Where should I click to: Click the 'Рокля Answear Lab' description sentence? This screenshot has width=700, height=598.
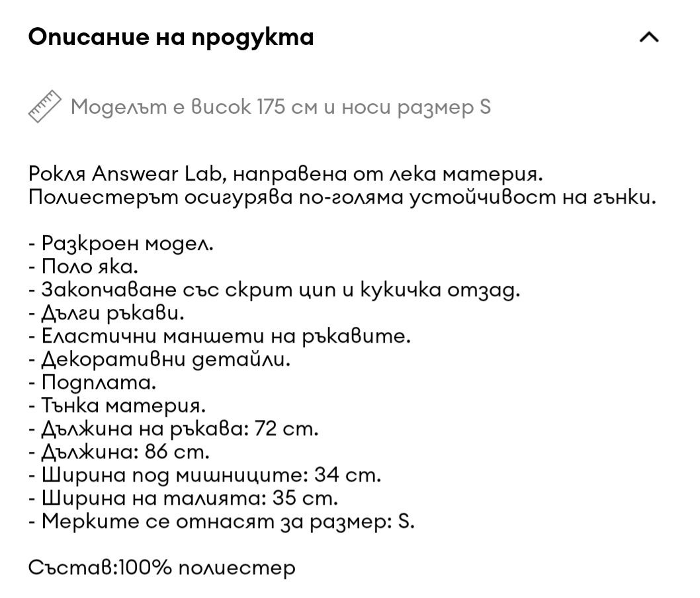click(x=286, y=174)
